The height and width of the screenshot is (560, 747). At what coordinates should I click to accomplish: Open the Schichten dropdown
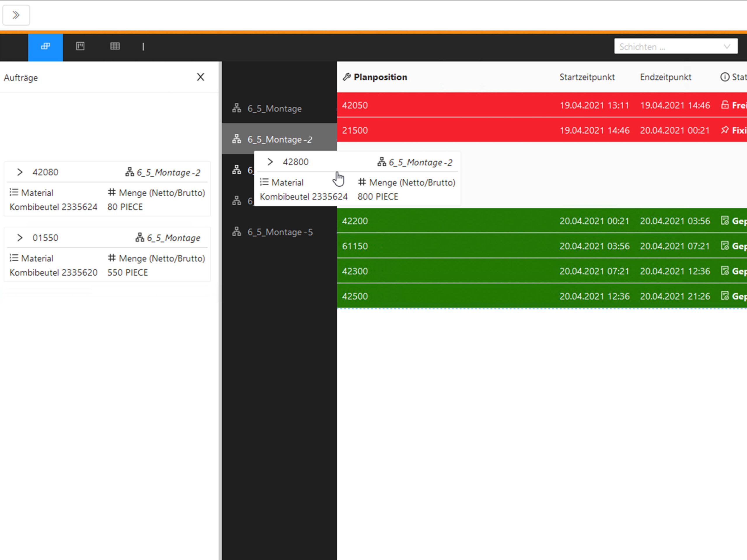click(x=676, y=47)
